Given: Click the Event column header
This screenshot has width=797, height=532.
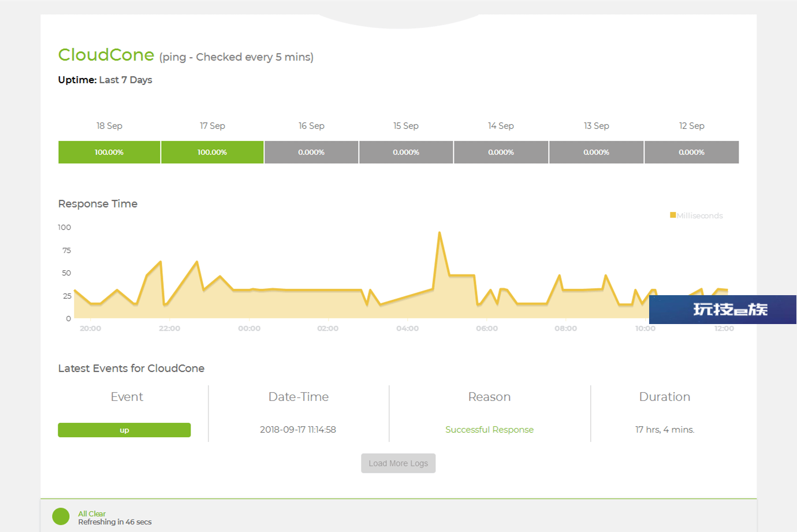Looking at the screenshot, I should tap(127, 397).
